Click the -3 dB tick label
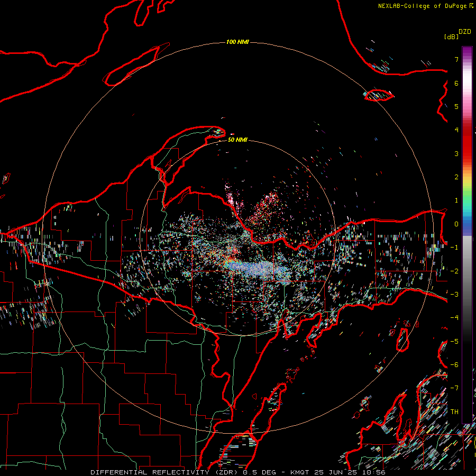 tap(454, 295)
